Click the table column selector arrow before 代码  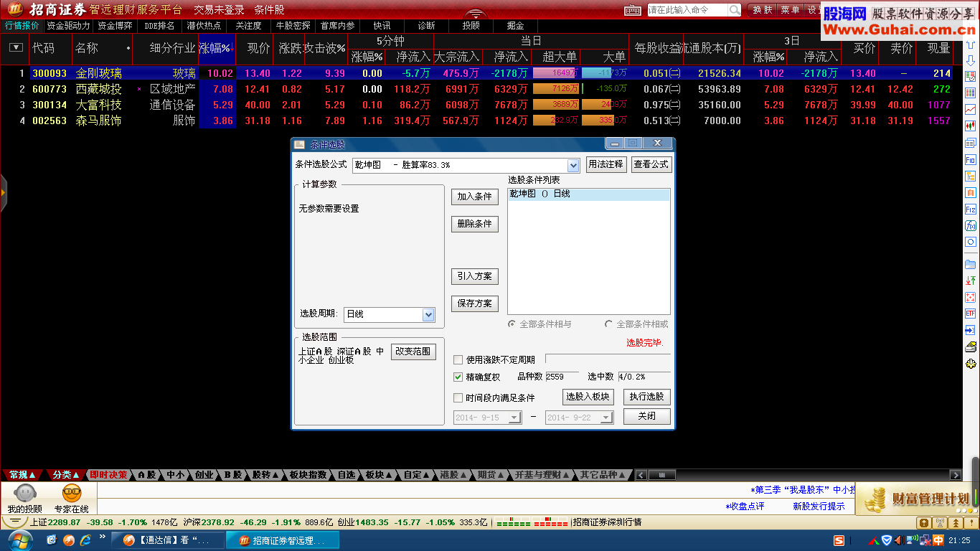[15, 47]
